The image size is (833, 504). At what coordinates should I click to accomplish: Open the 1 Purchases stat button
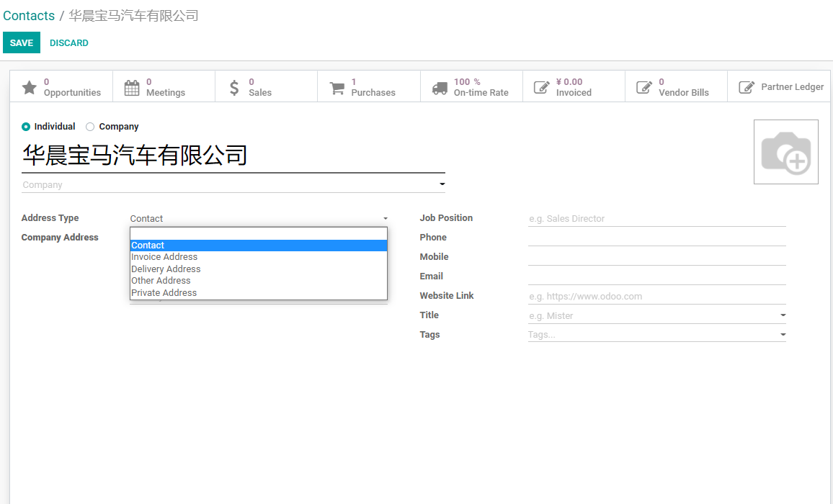coord(369,86)
